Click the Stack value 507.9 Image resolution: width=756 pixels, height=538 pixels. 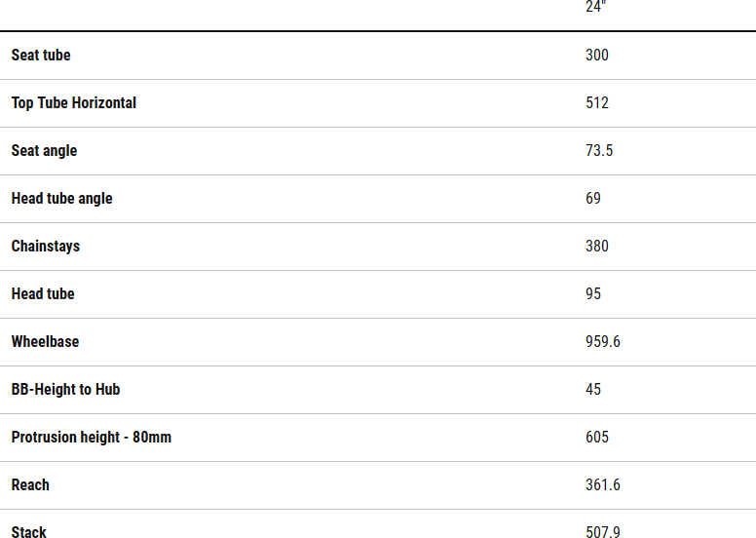[x=603, y=532]
